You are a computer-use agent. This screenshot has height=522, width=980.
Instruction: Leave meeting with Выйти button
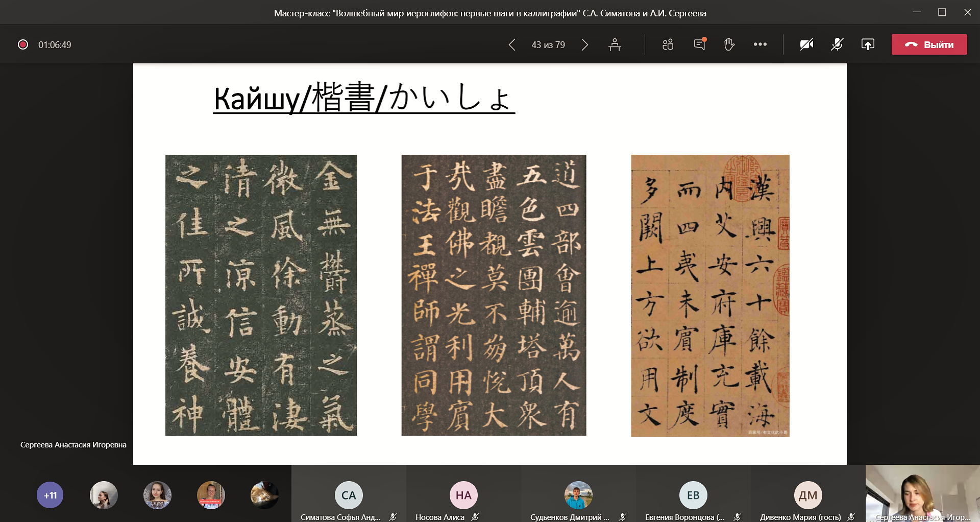click(x=929, y=45)
